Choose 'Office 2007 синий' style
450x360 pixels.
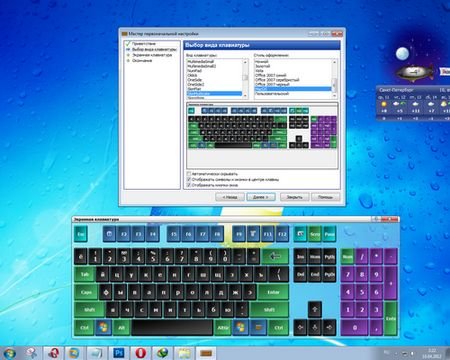point(271,75)
